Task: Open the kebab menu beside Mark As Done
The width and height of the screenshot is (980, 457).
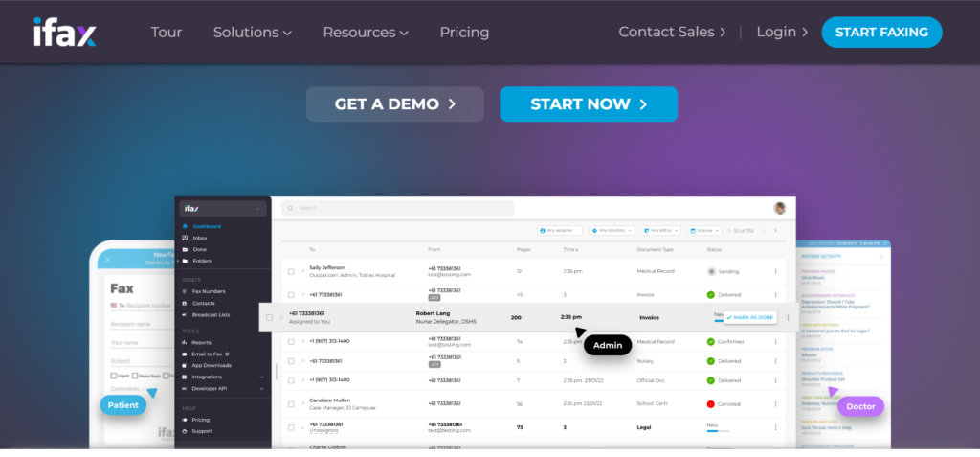Action: click(x=788, y=317)
